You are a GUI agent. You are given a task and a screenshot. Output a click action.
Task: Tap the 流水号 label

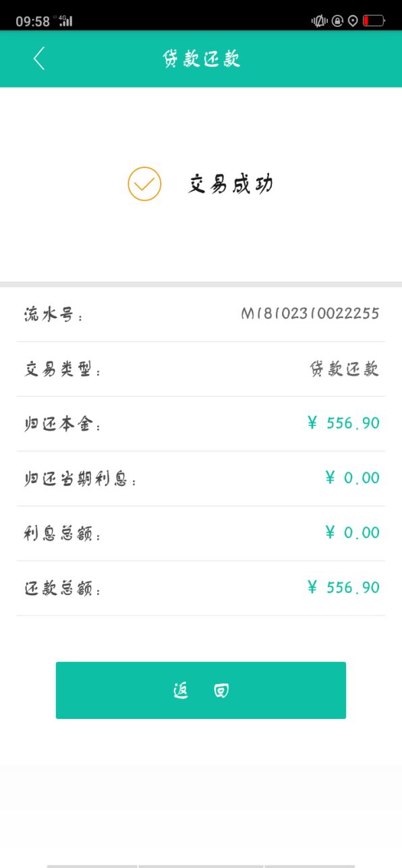pos(54,315)
